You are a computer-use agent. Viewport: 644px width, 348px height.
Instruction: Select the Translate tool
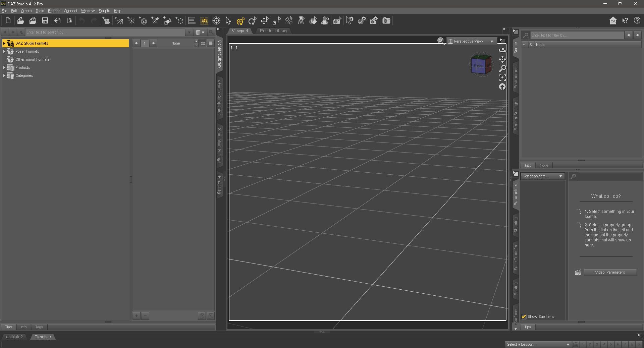[x=264, y=20]
